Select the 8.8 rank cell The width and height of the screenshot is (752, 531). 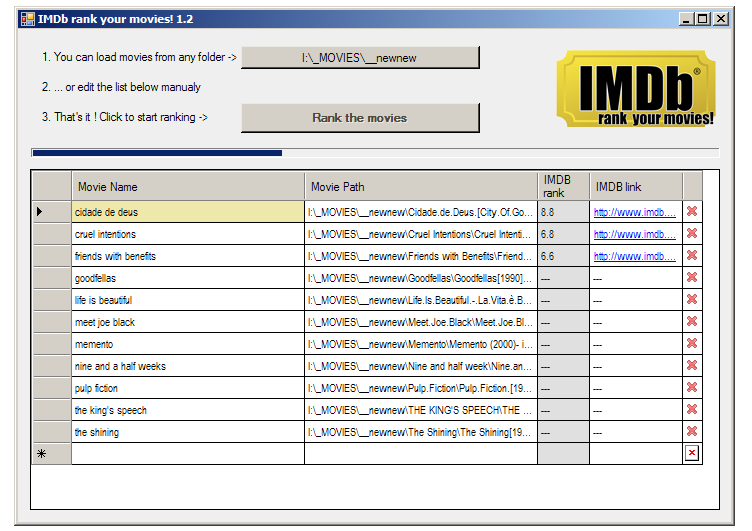click(563, 212)
